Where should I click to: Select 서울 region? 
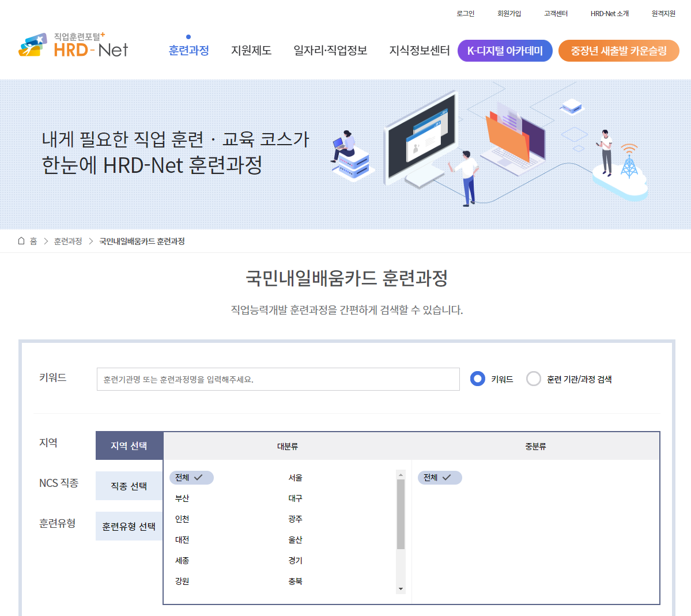pyautogui.click(x=295, y=478)
